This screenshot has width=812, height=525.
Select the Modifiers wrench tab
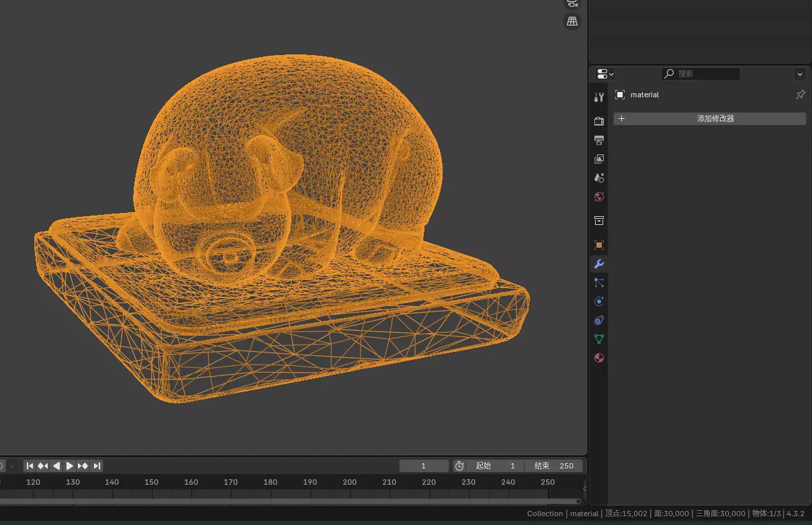click(x=599, y=264)
